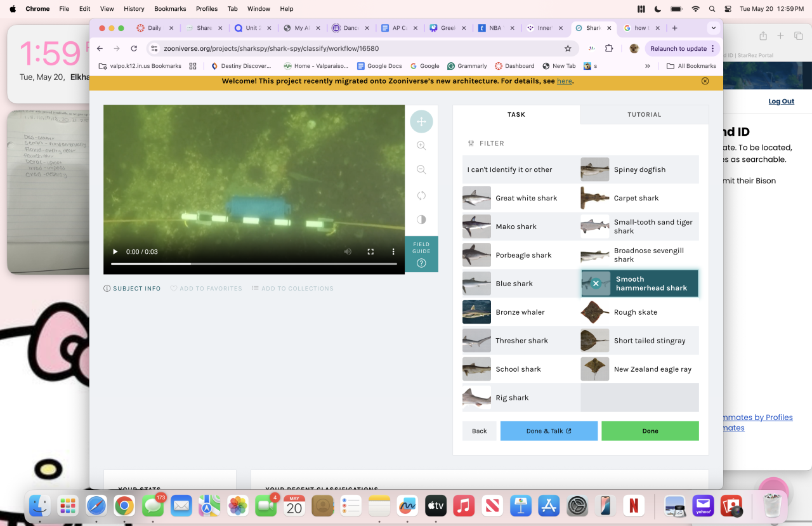Click the zoom in magnifier icon
This screenshot has width=812, height=526.
click(x=421, y=145)
